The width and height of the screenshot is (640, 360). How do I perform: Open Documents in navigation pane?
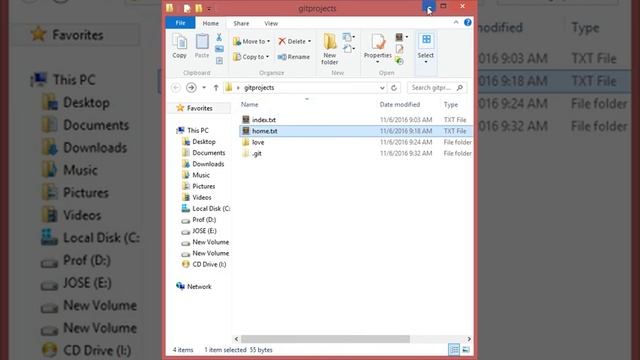pos(208,153)
